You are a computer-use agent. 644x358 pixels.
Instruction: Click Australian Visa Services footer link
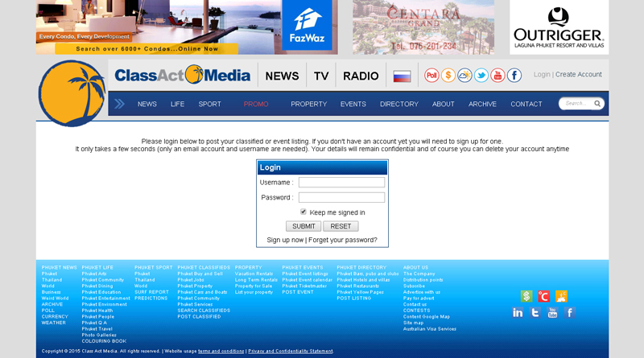tap(430, 329)
